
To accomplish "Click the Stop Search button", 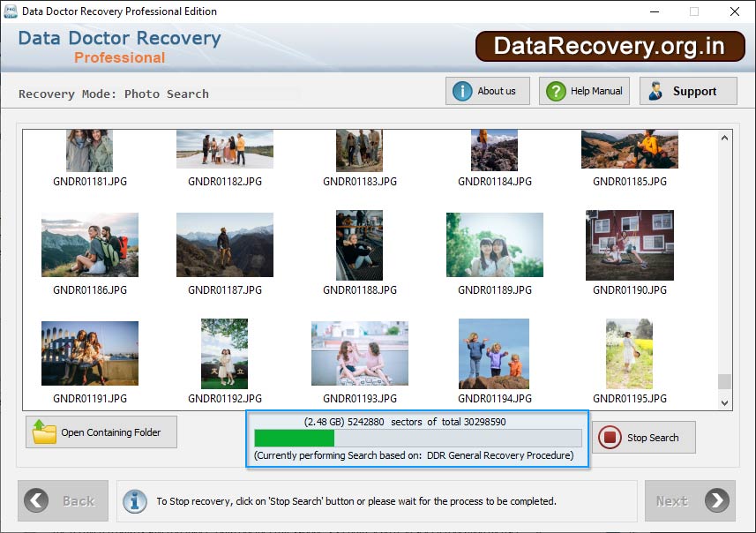I will [644, 437].
